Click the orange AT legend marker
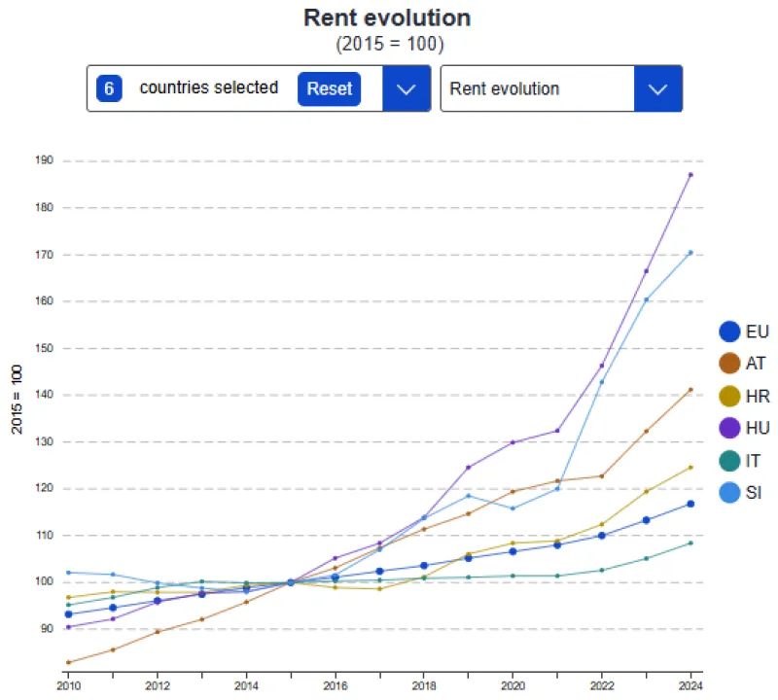 (729, 364)
